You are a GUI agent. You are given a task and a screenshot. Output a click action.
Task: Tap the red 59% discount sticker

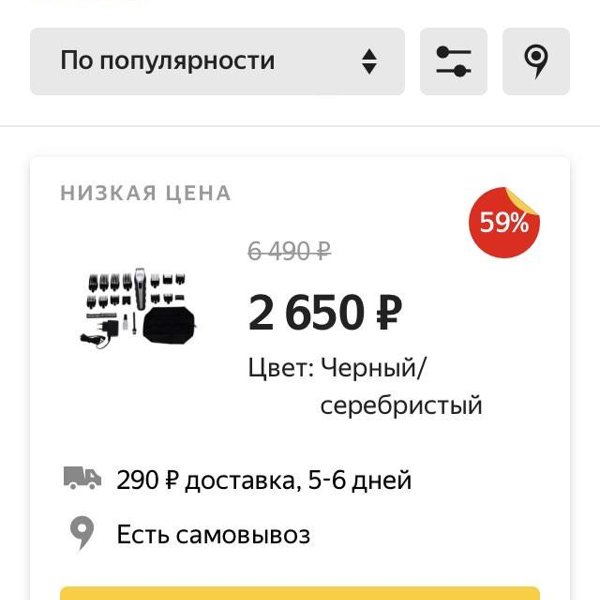click(504, 222)
